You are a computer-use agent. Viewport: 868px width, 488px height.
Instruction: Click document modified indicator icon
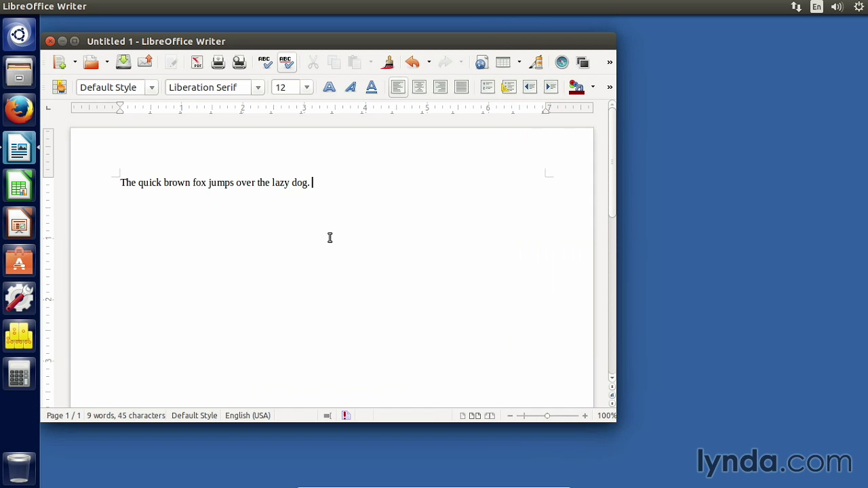click(x=346, y=415)
